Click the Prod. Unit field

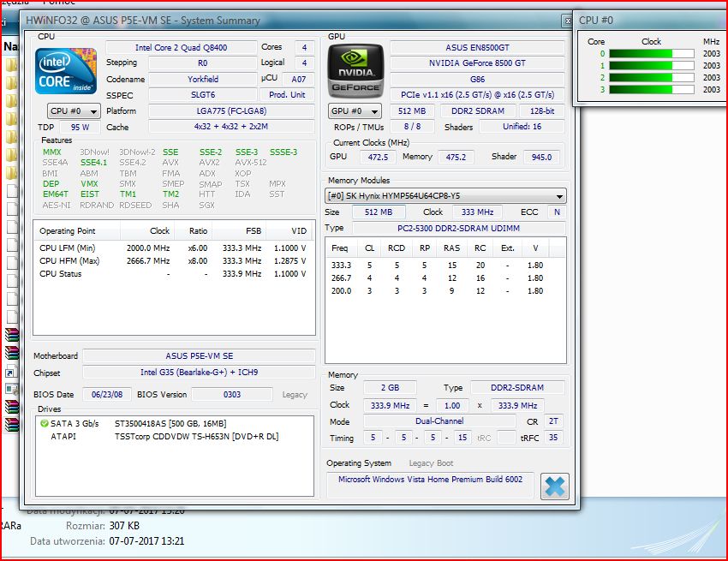coord(287,95)
